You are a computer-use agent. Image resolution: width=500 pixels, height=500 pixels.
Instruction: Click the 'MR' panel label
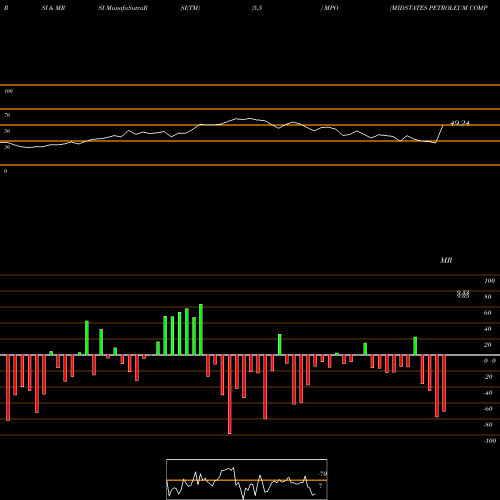[446, 260]
